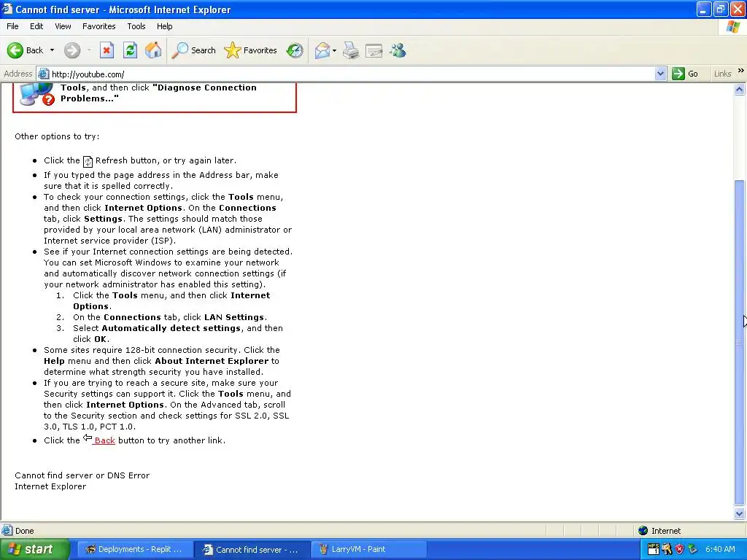Open the History clock icon
This screenshot has height=560, width=747.
[x=295, y=50]
